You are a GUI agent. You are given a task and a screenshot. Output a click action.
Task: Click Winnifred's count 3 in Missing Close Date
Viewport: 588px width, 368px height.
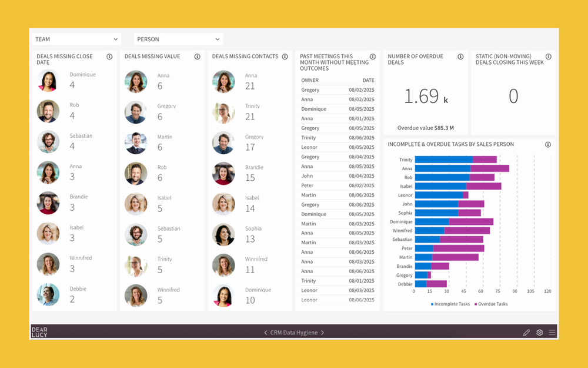(72, 269)
